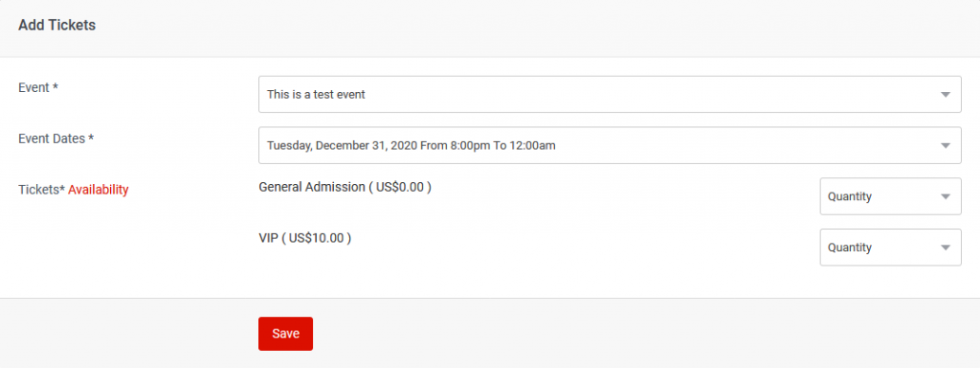Click the arrow icon in Event dropdown
Viewport: 980px width, 368px height.
point(945,95)
